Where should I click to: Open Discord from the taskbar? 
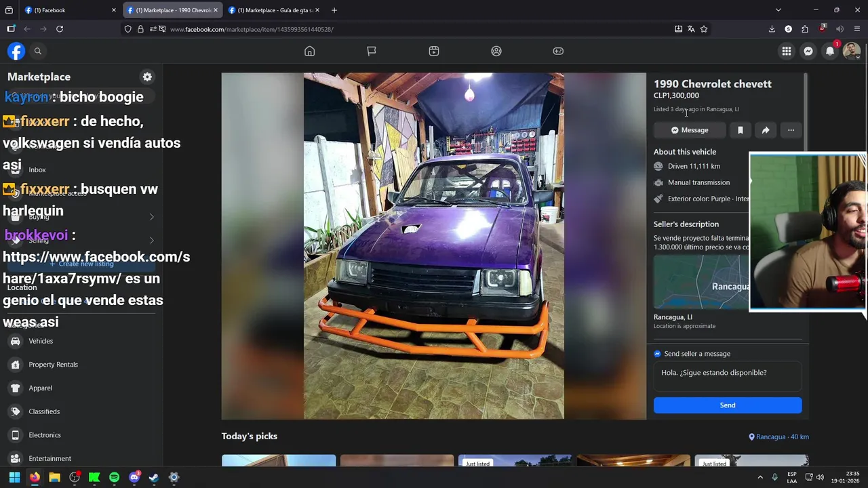pyautogui.click(x=134, y=477)
